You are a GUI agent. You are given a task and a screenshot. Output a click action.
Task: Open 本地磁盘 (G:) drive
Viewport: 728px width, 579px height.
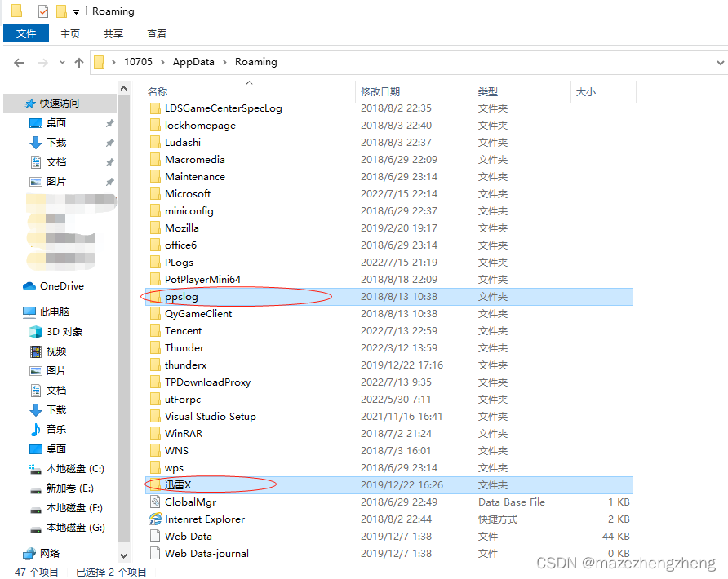(75, 528)
